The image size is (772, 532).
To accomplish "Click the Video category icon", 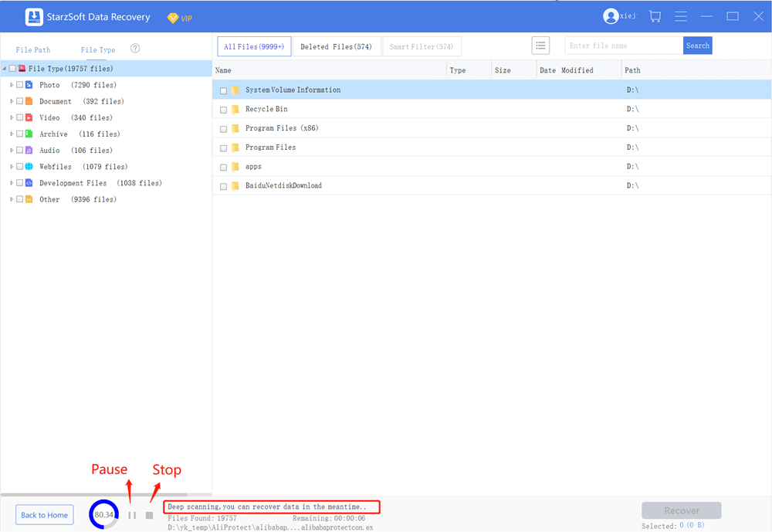I will 29,118.
